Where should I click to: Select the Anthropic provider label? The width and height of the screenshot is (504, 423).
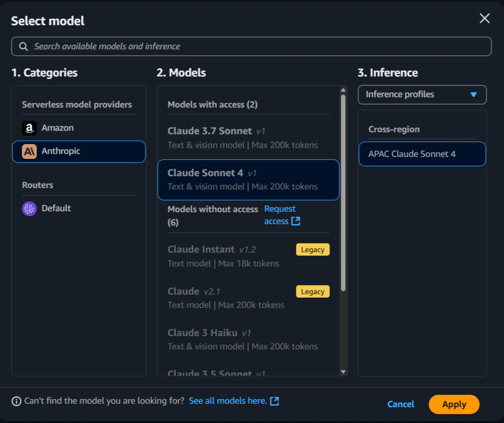point(61,151)
